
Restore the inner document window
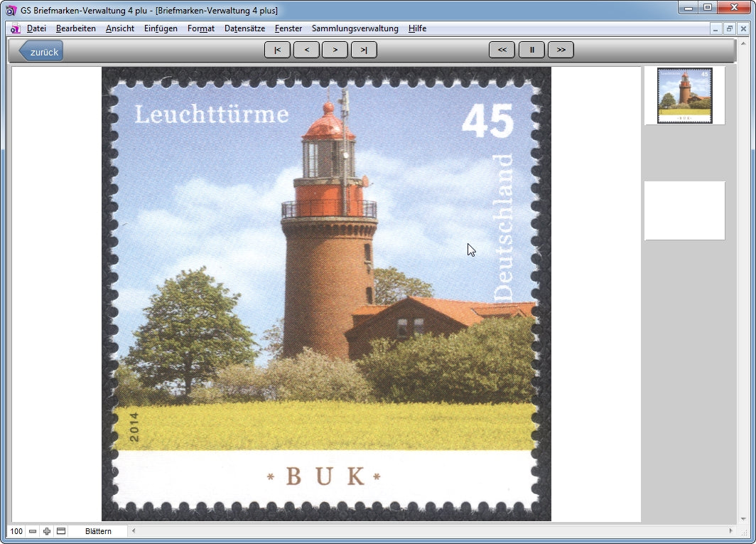(730, 28)
